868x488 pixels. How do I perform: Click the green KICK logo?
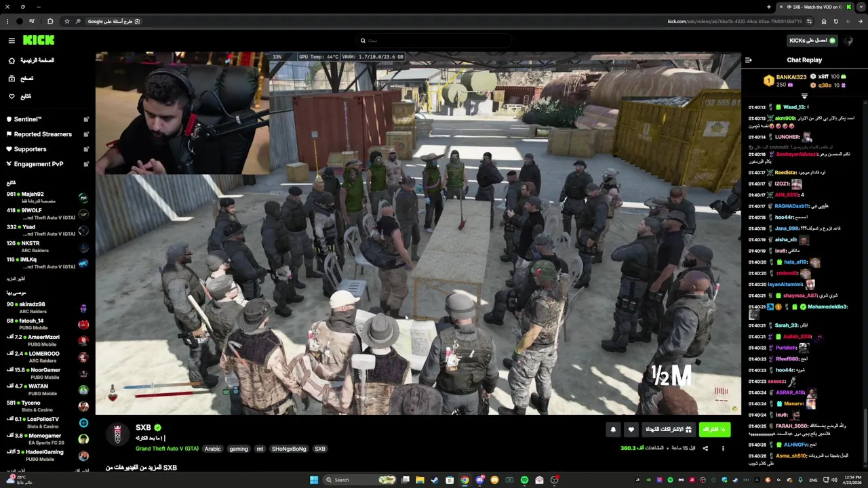38,41
